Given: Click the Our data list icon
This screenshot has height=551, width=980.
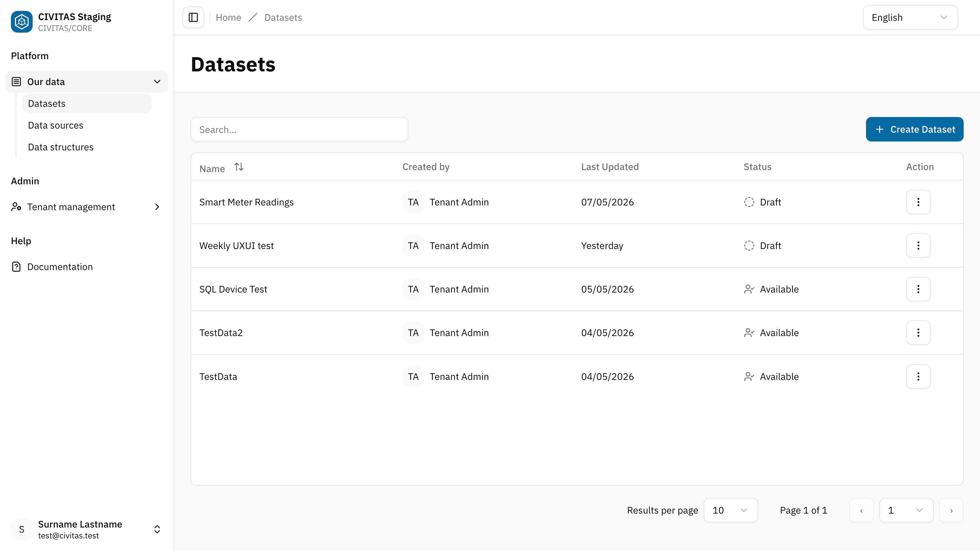Looking at the screenshot, I should point(16,82).
